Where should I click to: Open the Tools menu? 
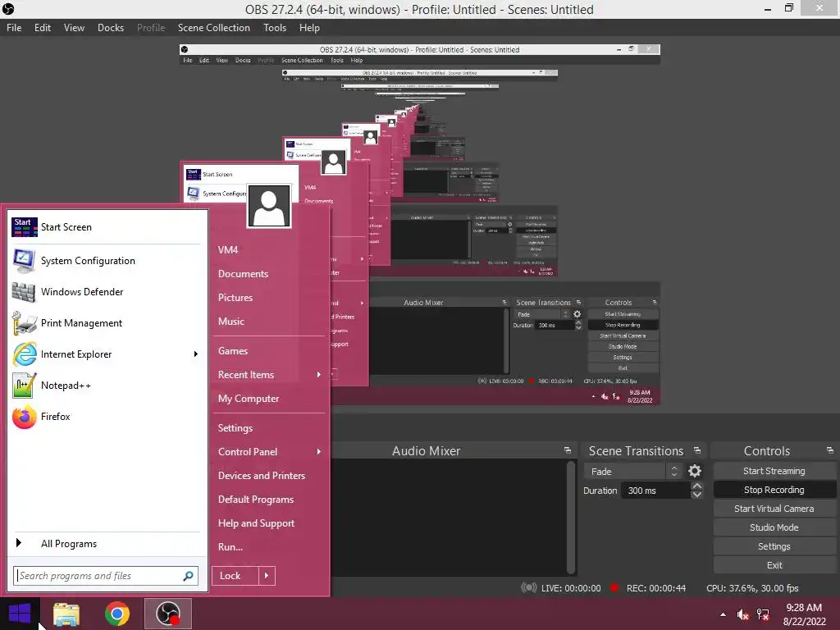coord(274,28)
